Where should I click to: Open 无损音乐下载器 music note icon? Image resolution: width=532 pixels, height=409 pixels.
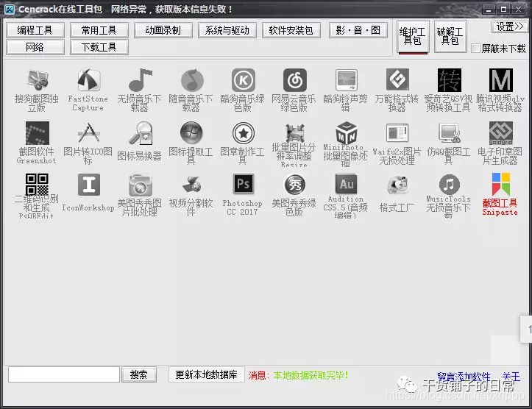(140, 80)
